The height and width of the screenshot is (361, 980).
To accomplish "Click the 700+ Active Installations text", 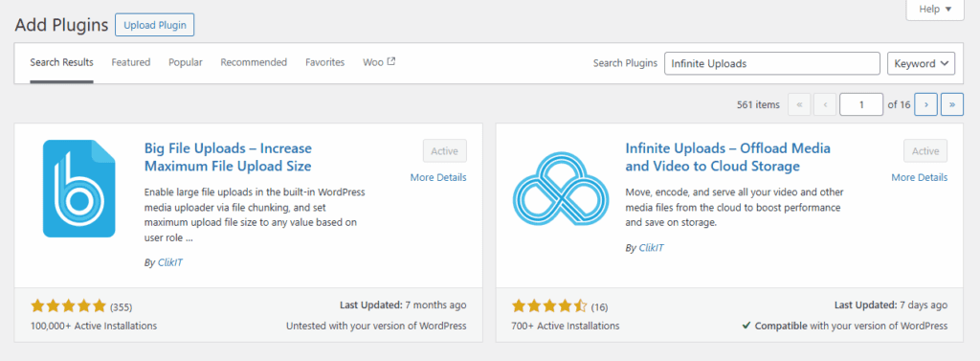I will point(566,326).
